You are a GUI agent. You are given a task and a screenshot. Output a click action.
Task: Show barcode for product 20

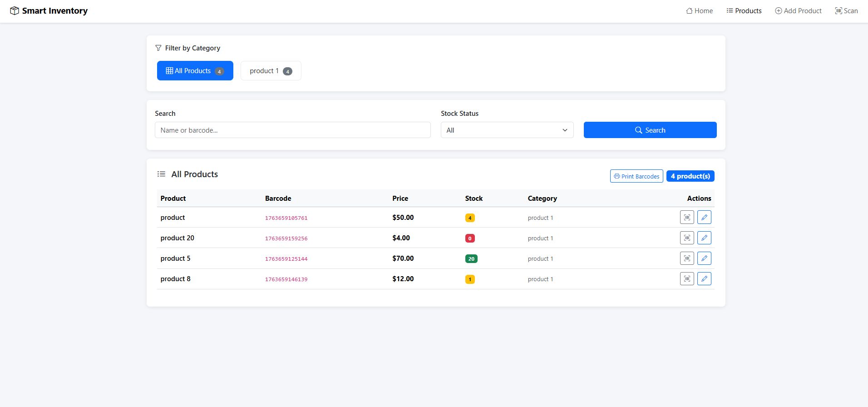coord(687,238)
